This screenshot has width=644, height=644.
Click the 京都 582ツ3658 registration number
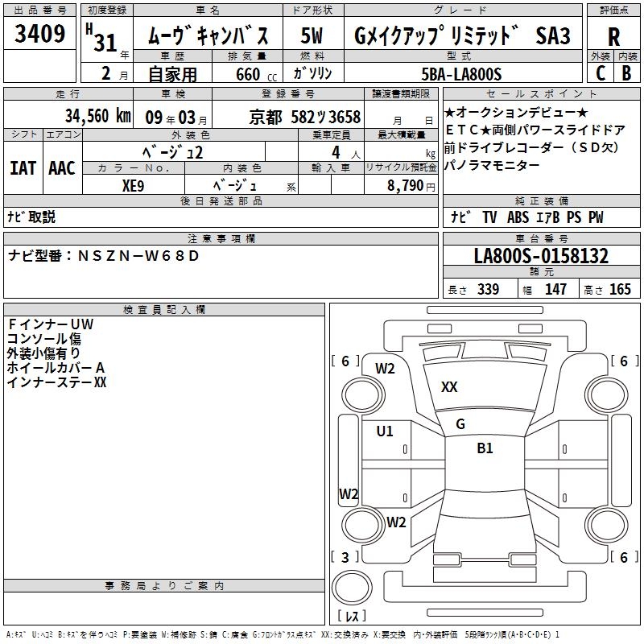tap(305, 117)
